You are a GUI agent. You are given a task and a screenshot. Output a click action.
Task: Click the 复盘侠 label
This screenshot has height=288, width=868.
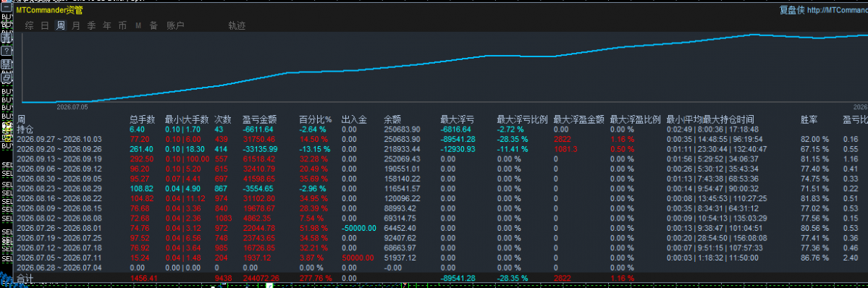click(x=791, y=11)
